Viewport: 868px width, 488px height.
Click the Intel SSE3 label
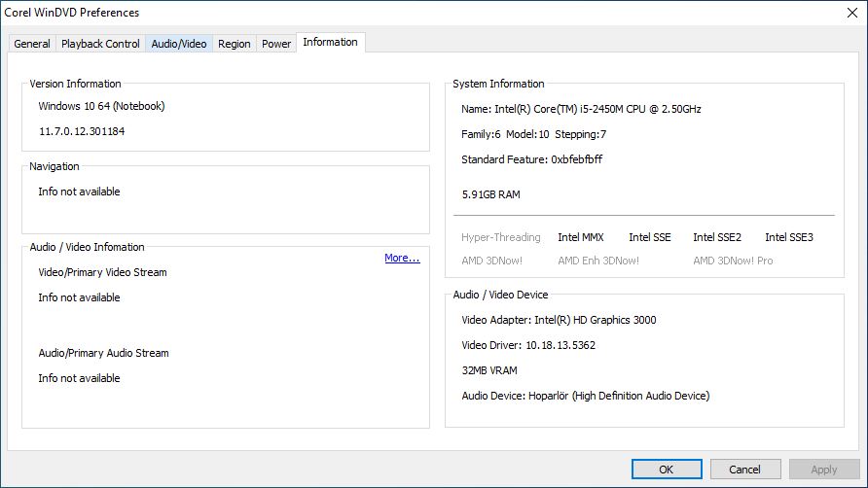789,237
